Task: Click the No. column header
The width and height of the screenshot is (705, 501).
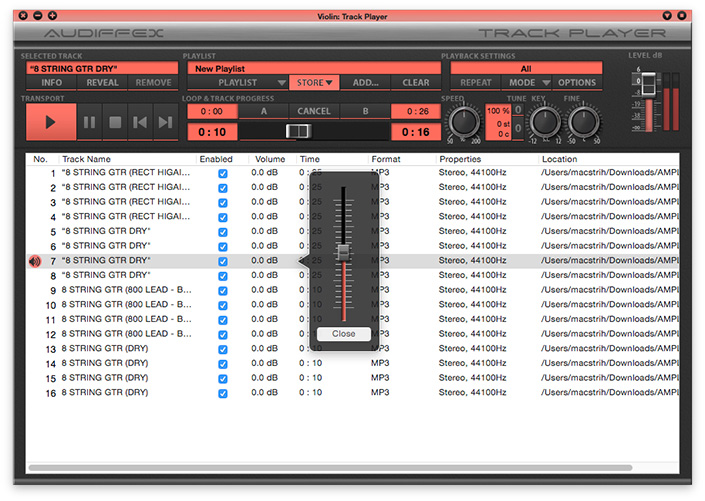Action: [x=40, y=159]
